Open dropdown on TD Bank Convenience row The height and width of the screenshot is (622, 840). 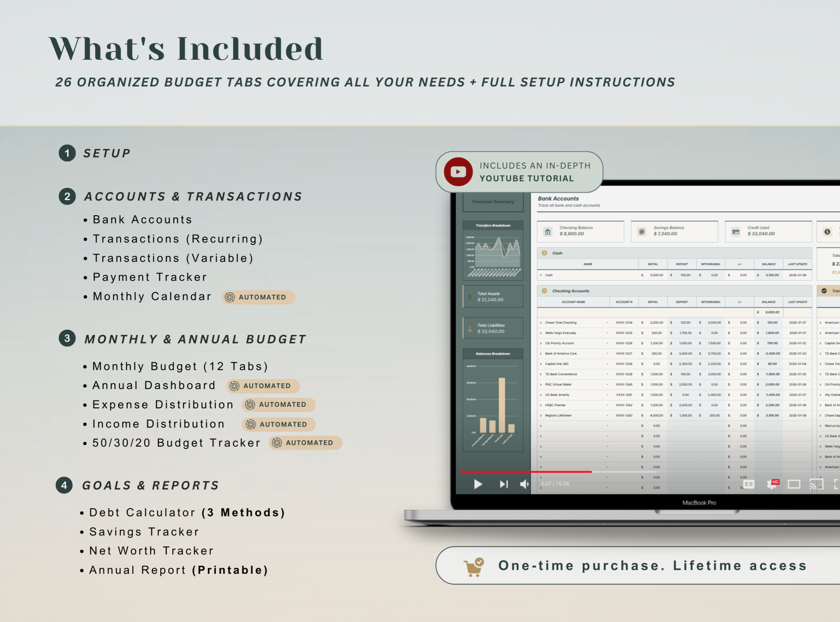[607, 374]
